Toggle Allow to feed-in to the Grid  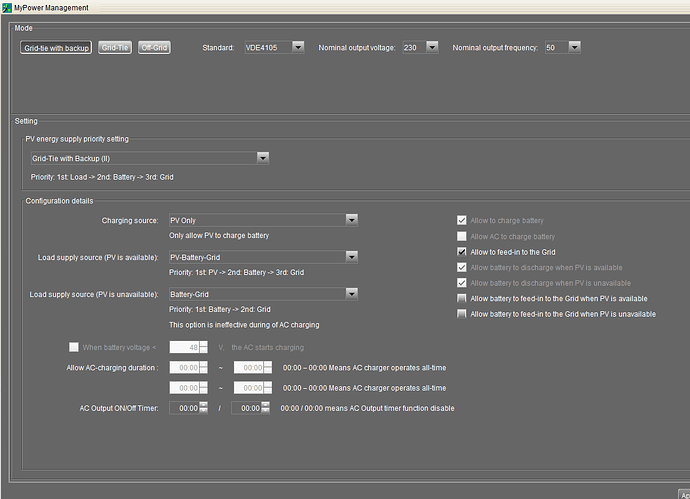coord(461,252)
